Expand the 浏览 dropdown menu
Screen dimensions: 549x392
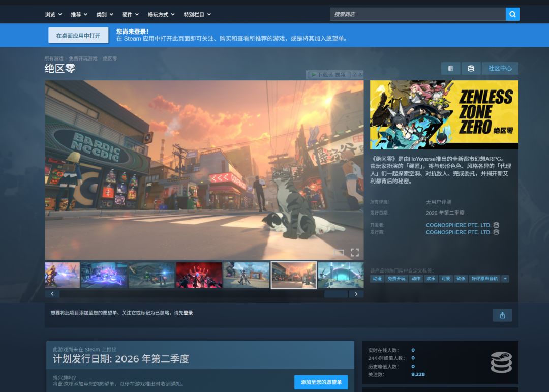(x=53, y=14)
